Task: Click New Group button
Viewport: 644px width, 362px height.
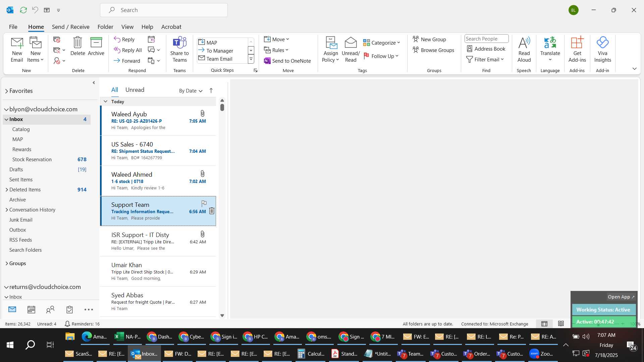Action: (429, 39)
